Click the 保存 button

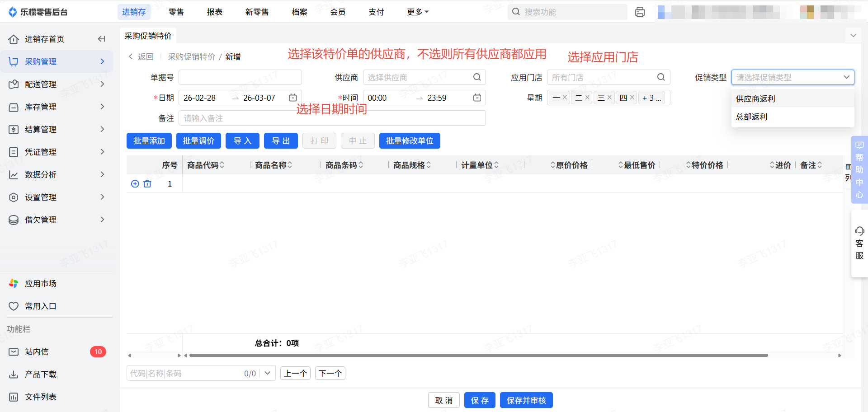point(480,400)
